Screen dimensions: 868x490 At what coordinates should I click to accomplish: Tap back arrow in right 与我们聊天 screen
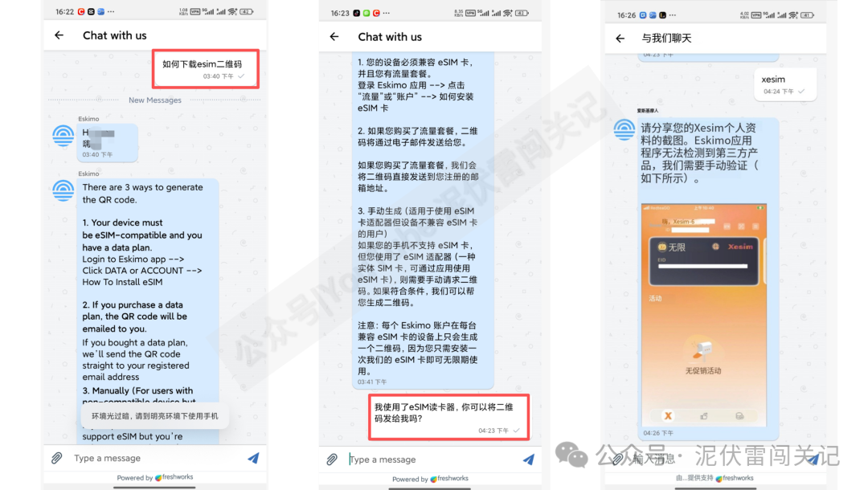[x=620, y=39]
